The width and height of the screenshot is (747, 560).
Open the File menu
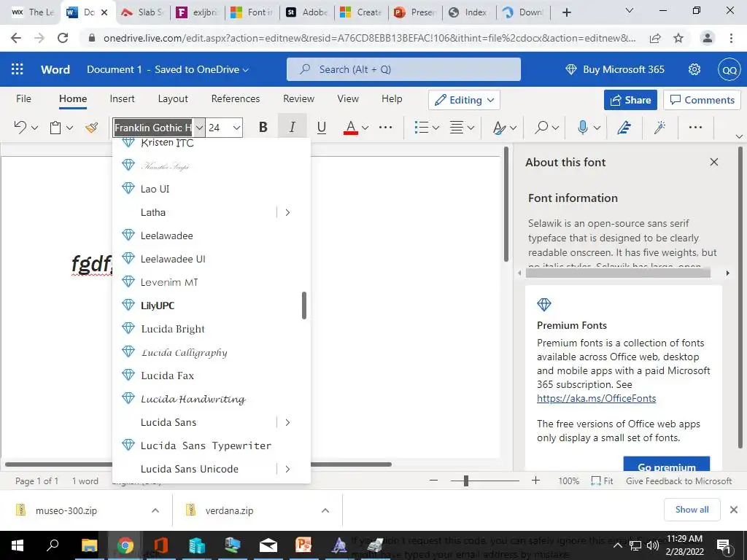pyautogui.click(x=23, y=98)
